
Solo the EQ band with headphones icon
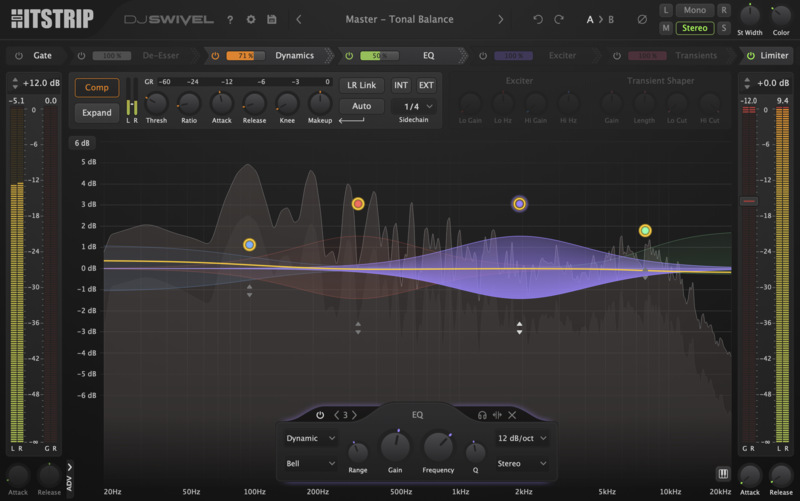point(482,415)
